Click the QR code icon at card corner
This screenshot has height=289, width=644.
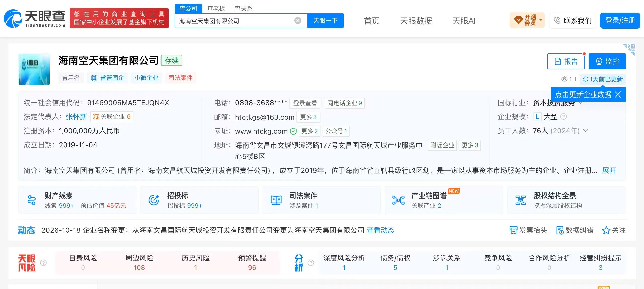click(629, 49)
